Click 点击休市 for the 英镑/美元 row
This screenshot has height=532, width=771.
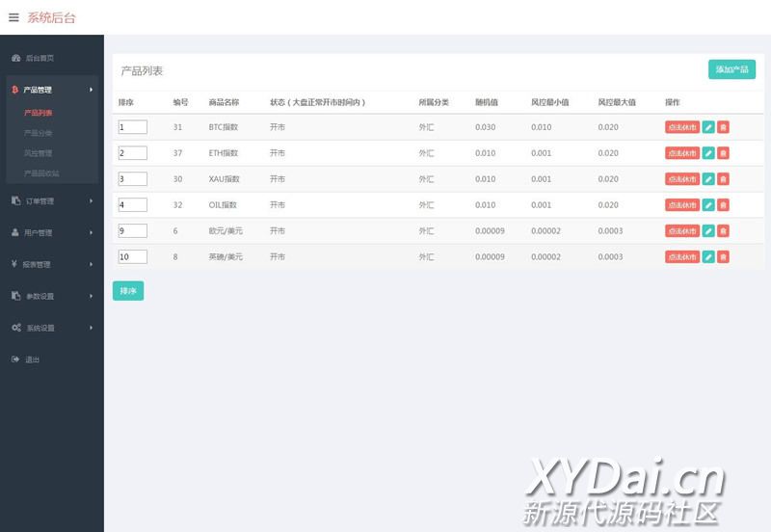click(682, 256)
